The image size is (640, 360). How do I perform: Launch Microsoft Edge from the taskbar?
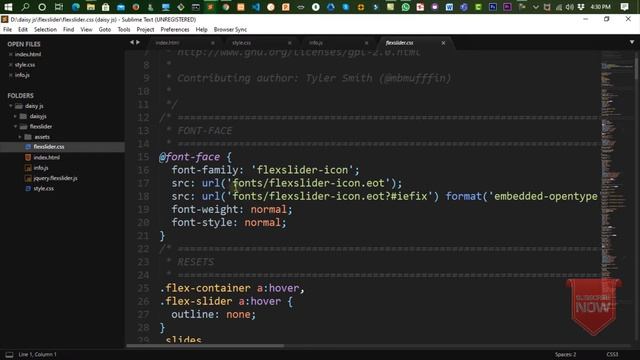[76, 7]
